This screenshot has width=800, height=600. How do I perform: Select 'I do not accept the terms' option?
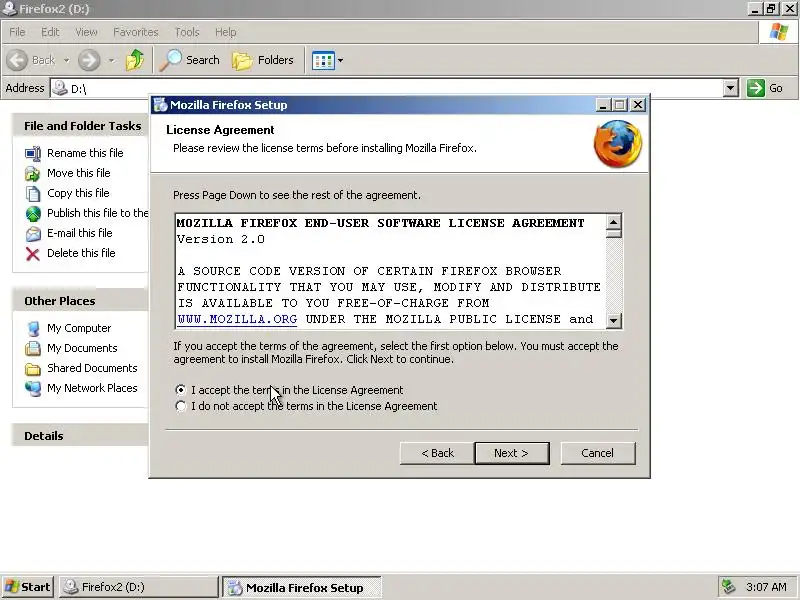(x=181, y=406)
